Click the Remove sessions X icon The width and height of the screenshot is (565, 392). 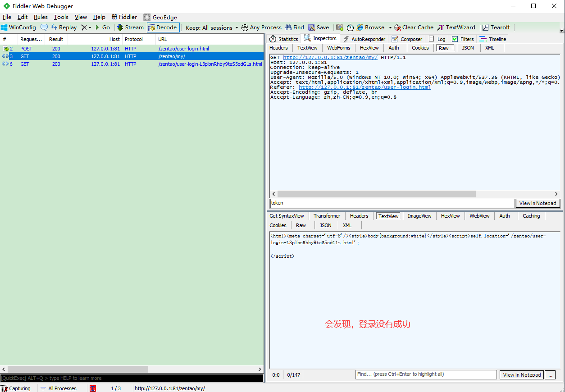pos(84,27)
